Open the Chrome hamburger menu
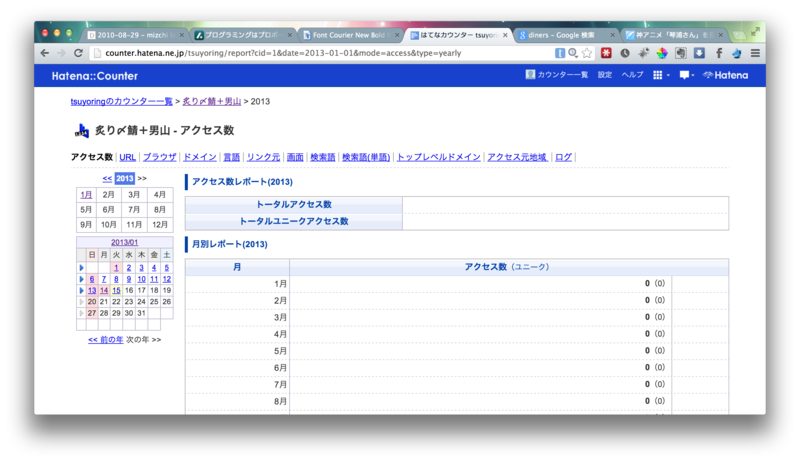This screenshot has height=462, width=800. (x=755, y=53)
